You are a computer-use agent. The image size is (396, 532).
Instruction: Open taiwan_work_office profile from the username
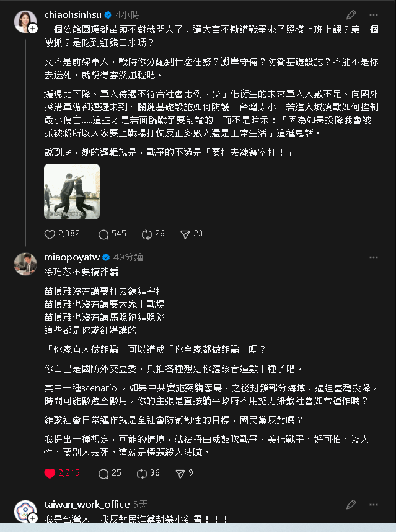[x=87, y=505]
